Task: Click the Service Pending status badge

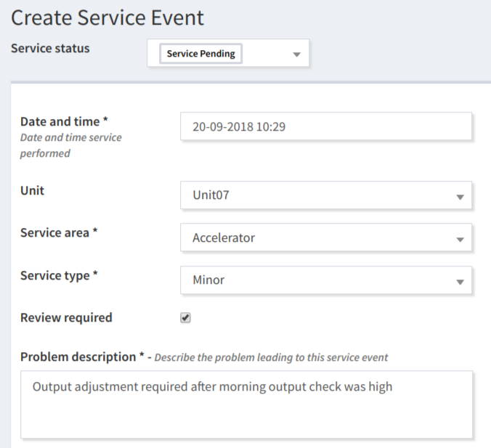Action: (200, 54)
